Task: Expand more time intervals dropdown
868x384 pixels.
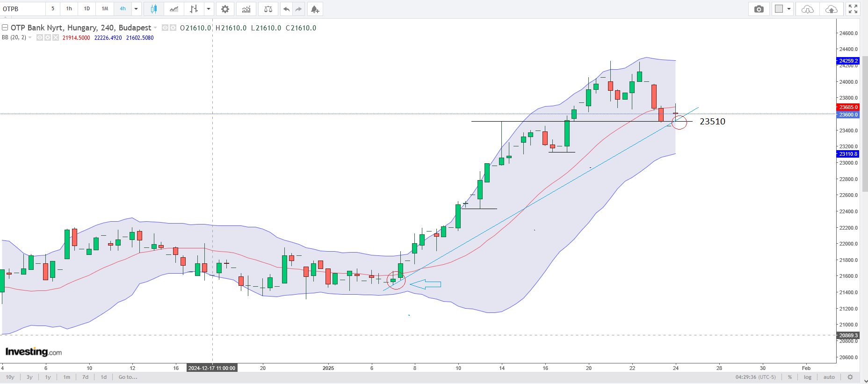Action: point(136,9)
